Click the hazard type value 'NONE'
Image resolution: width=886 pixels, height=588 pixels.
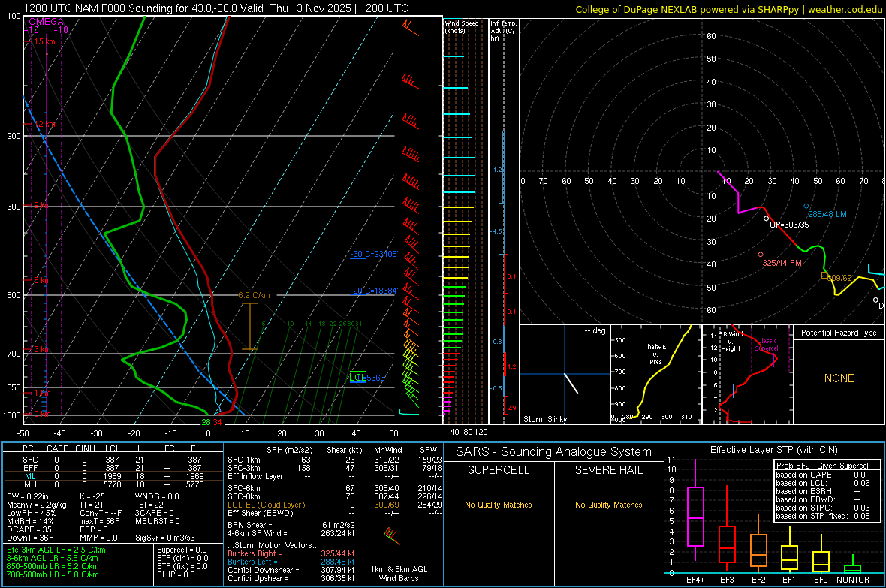tap(839, 378)
